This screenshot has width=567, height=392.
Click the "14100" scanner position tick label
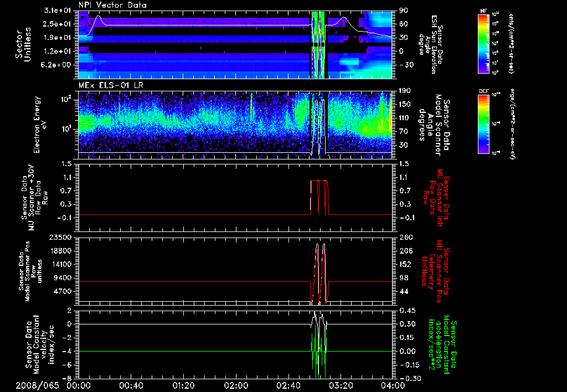click(x=61, y=264)
